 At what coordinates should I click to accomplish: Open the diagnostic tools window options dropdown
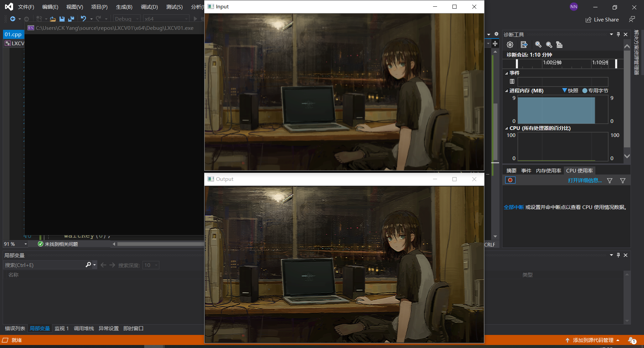click(x=611, y=34)
